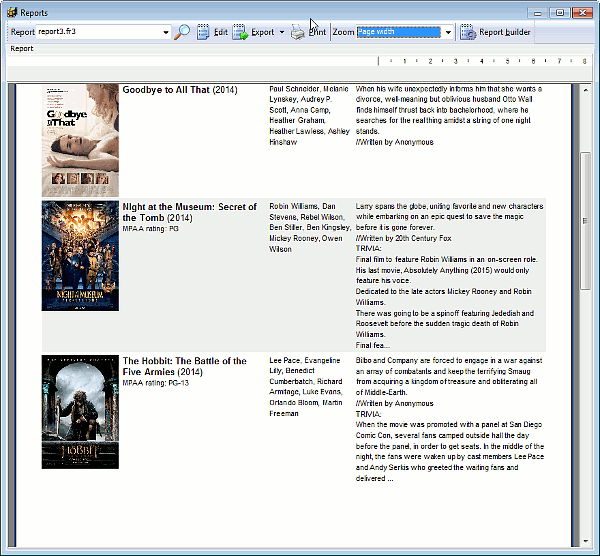Click the text Final fea... in Museum entry

coord(373,346)
